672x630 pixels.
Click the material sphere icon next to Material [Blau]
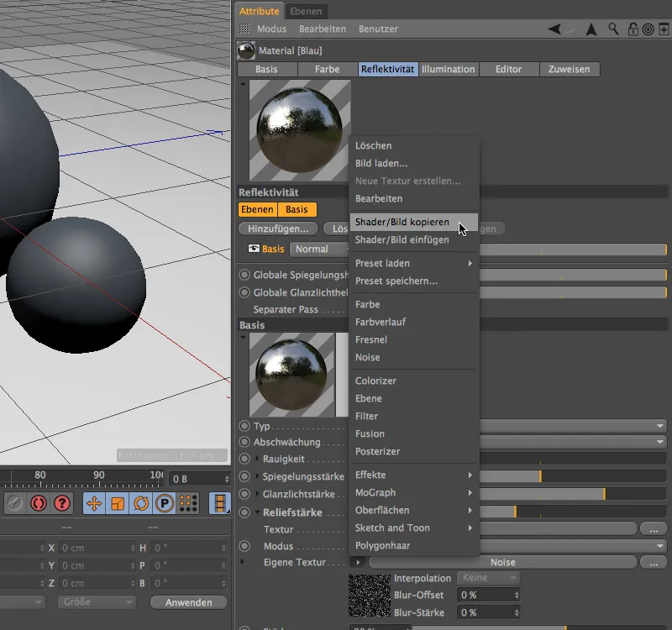246,50
